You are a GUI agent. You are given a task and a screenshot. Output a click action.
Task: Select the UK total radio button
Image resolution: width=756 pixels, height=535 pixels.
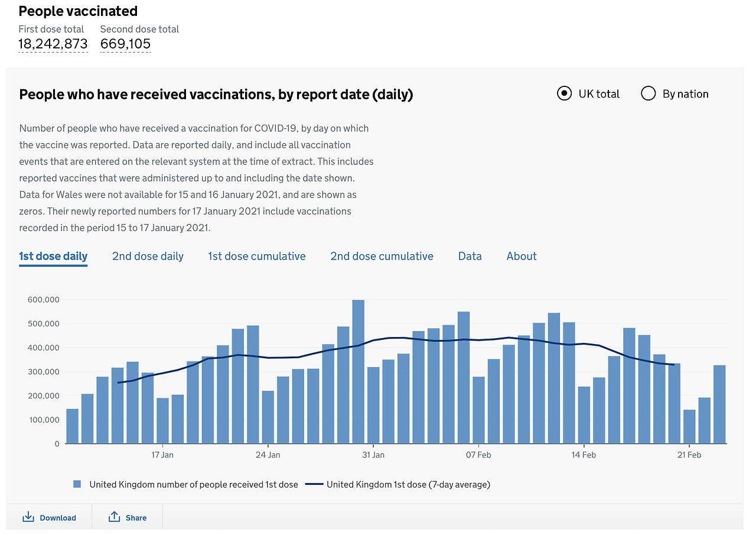point(565,93)
